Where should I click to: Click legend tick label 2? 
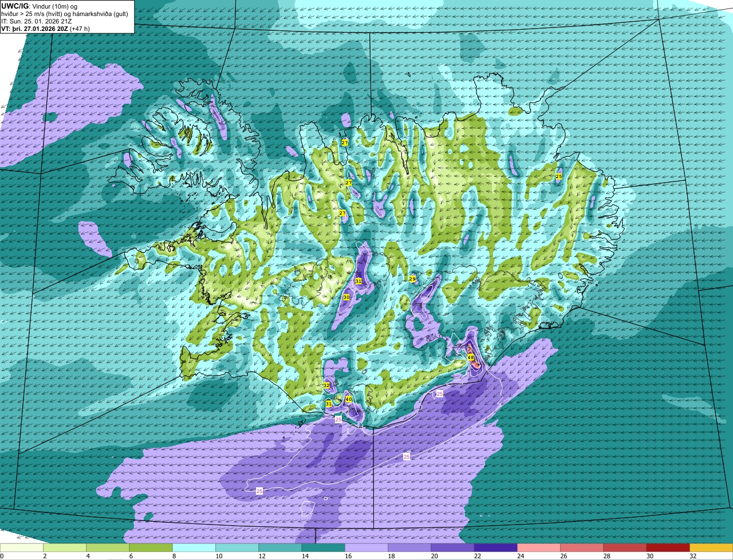point(44,556)
